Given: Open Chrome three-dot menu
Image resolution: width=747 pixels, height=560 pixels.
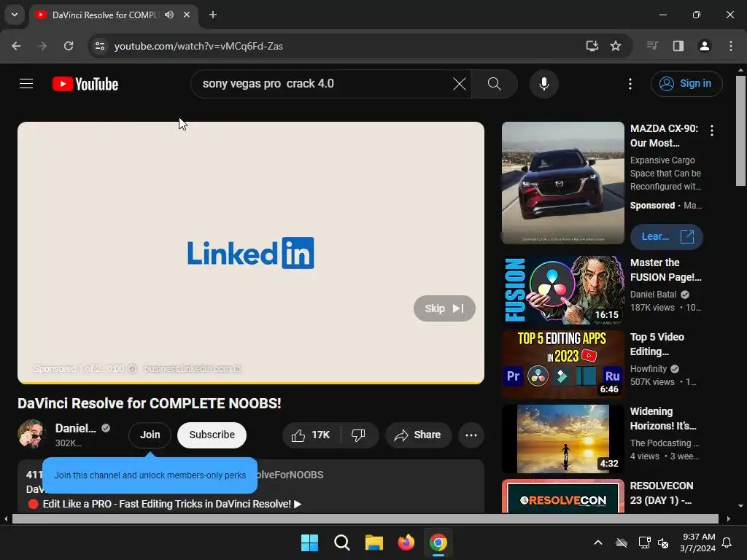Looking at the screenshot, I should tap(731, 46).
